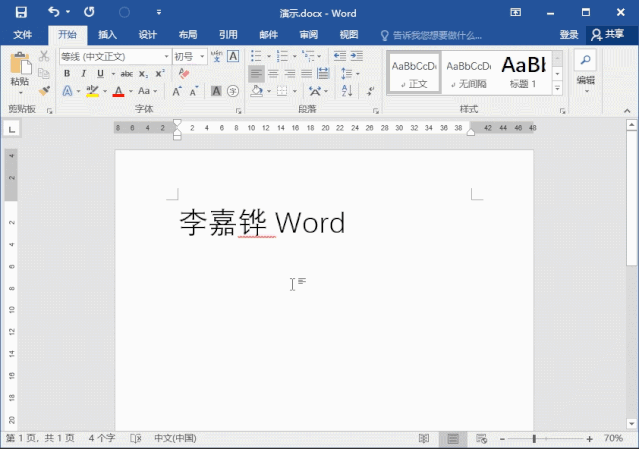
Task: Toggle bold formatting
Action: click(67, 73)
